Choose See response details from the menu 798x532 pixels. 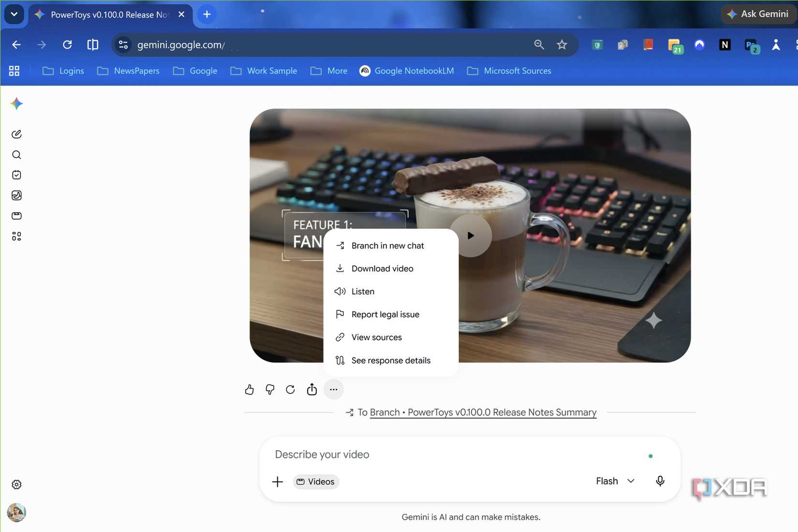391,360
